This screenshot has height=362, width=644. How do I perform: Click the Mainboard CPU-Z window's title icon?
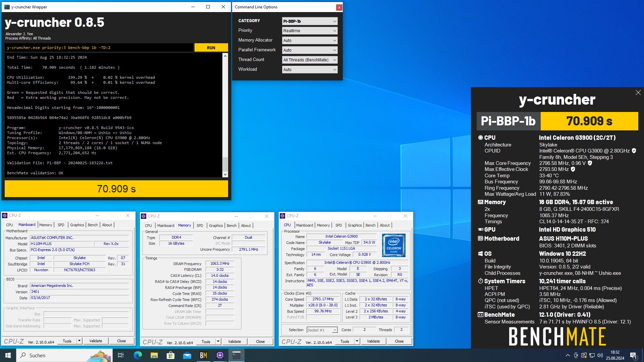pos(5,216)
